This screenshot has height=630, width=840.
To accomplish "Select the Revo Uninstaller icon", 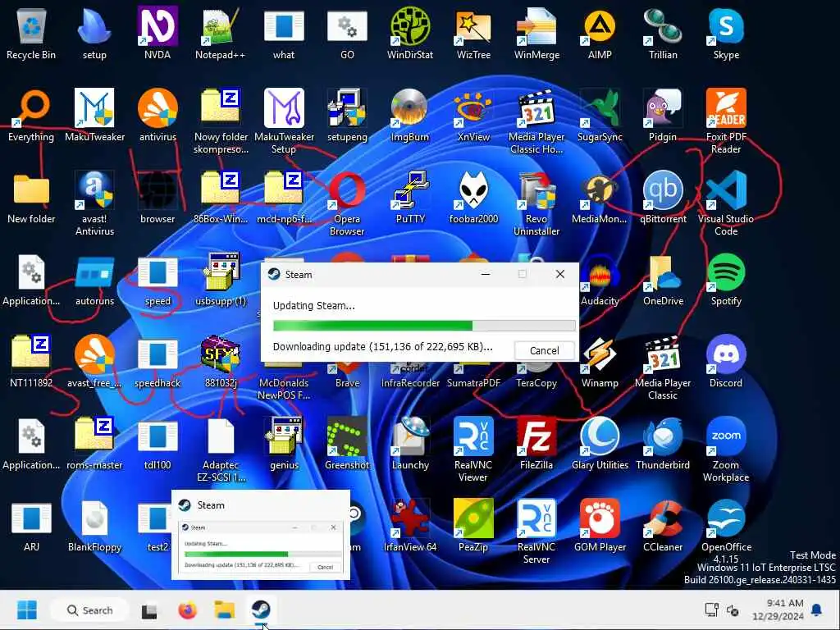I will tap(536, 203).
